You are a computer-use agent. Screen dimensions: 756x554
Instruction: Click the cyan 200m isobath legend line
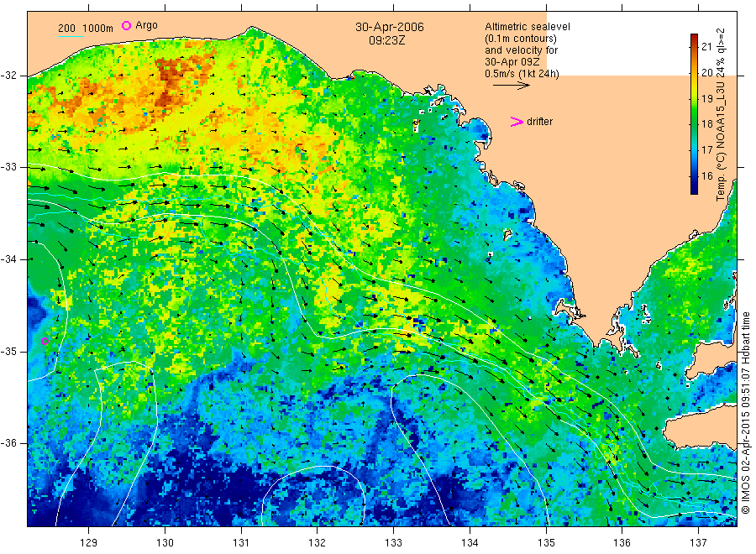pos(71,35)
